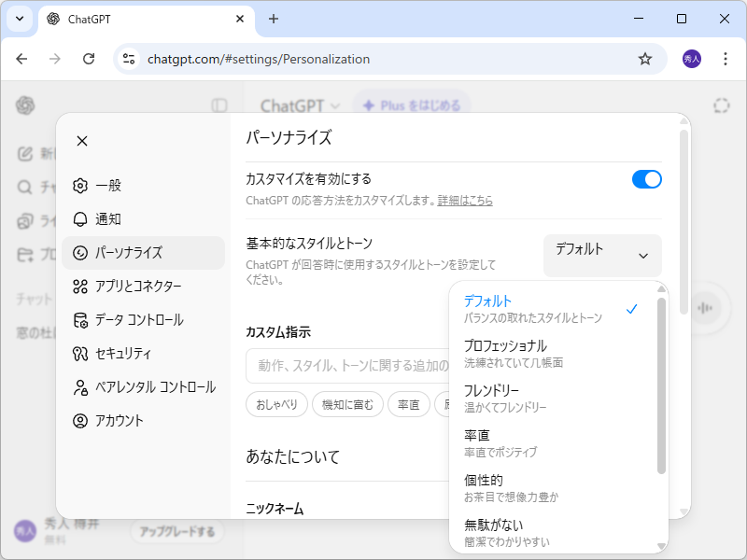Click the voice mode waveform icon
The width and height of the screenshot is (747, 560).
(705, 308)
